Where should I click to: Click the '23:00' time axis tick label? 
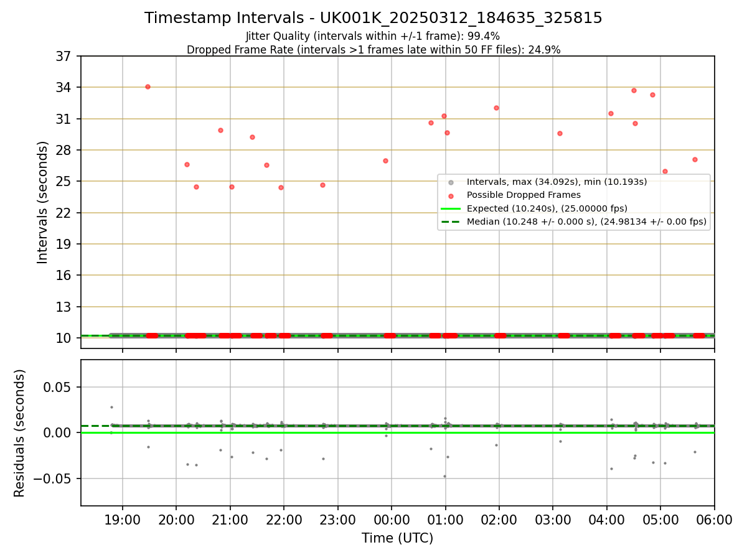[x=338, y=519]
